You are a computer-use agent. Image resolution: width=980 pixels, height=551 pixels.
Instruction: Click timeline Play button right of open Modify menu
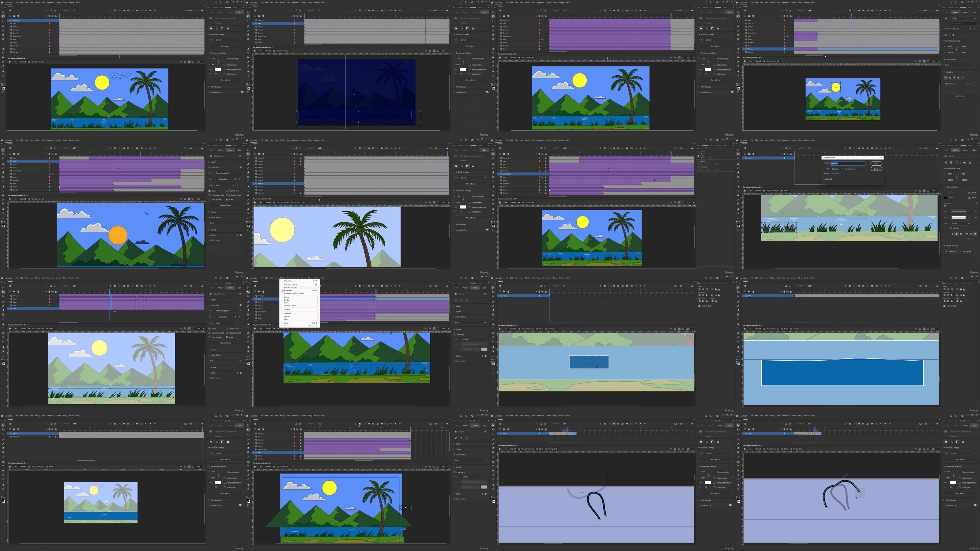point(396,286)
